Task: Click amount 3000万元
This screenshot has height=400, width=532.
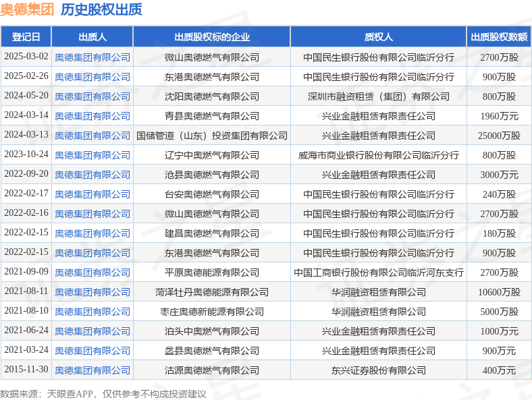Action: click(x=499, y=175)
